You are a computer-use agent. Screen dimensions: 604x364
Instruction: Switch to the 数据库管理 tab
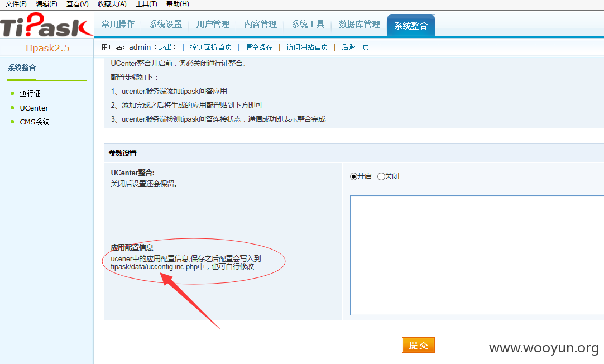359,24
